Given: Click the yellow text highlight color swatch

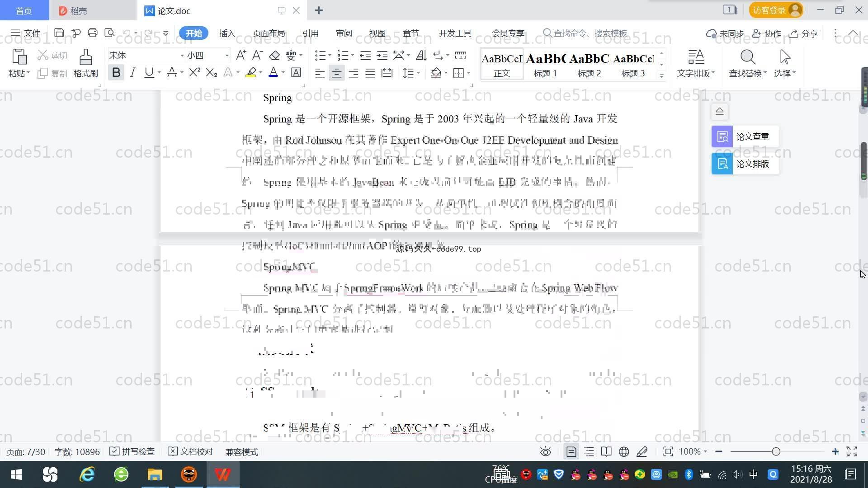Looking at the screenshot, I should [x=251, y=72].
